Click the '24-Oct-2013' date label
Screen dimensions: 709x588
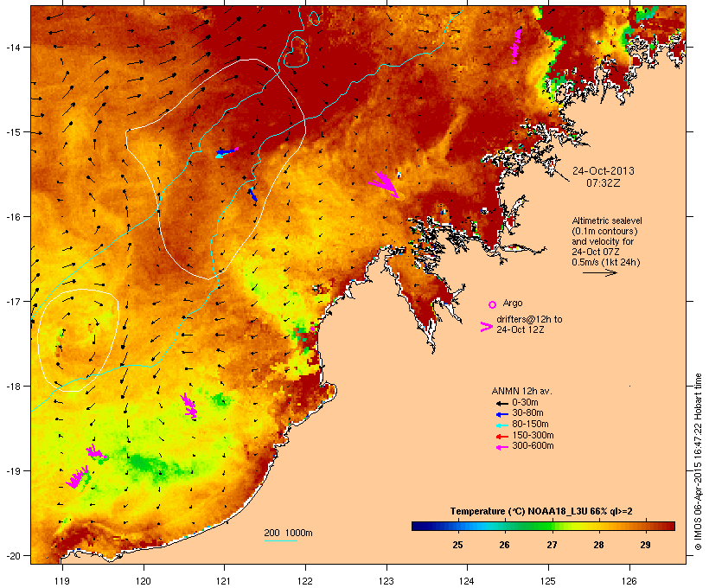pos(604,171)
